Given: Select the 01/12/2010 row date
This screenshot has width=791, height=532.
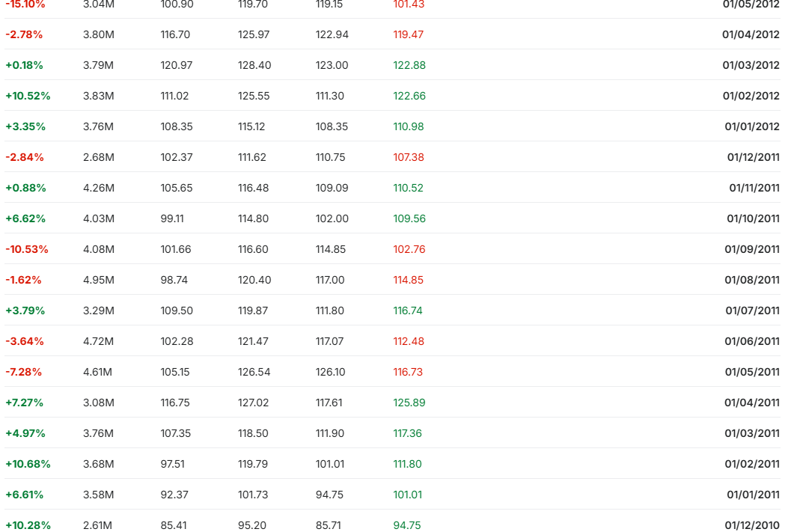Looking at the screenshot, I should pyautogui.click(x=751, y=525).
